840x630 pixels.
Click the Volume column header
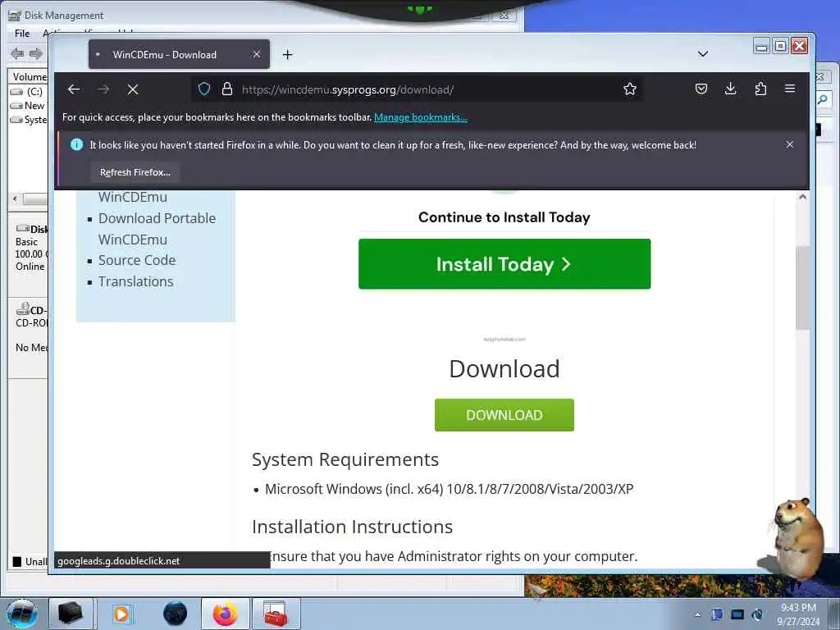click(29, 76)
